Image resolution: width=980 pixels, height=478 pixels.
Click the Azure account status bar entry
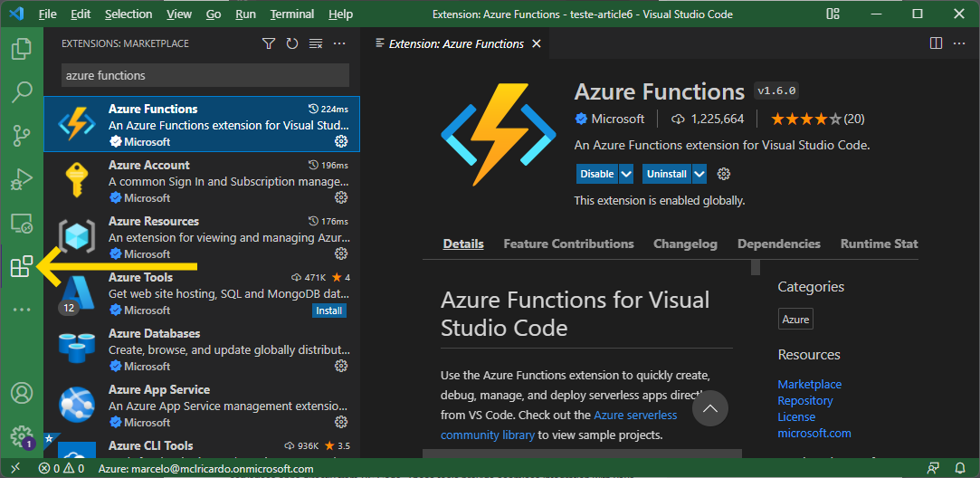(x=205, y=469)
